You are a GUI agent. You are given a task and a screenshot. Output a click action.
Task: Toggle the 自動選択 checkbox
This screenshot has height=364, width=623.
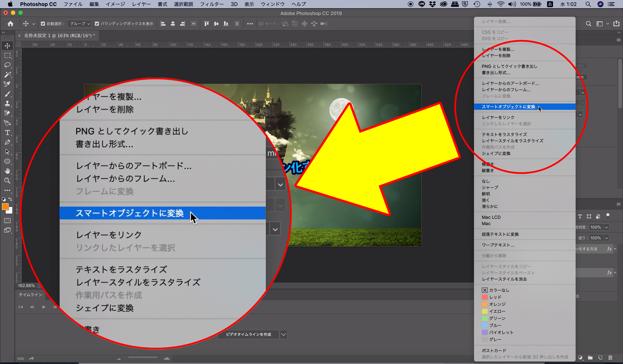43,24
